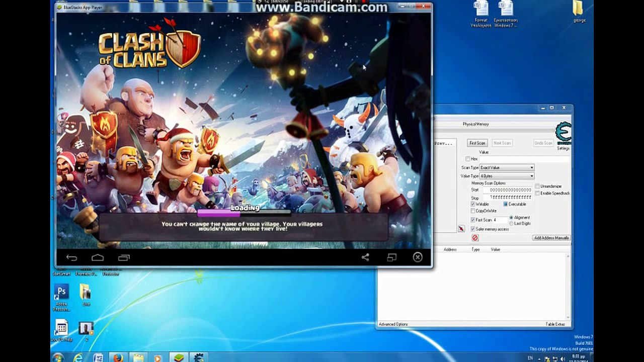Screen dimensions: 644x362
Task: Toggle the Fast Scan checkbox
Action: click(x=473, y=220)
